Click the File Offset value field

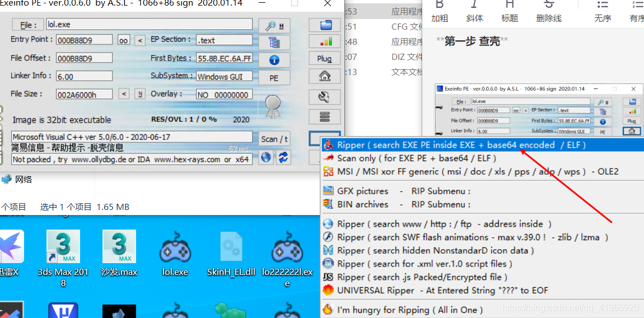tap(84, 58)
